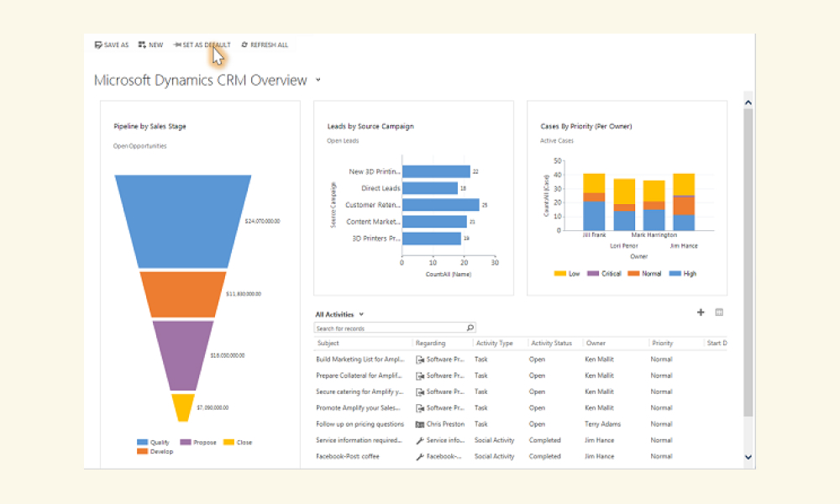Viewport: 840px width, 504px height.
Task: Click the vertical scrollbar thumb
Action: click(748, 262)
